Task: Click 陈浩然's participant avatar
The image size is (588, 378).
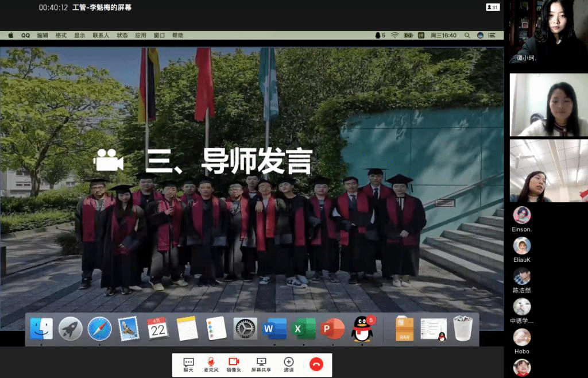Action: [x=522, y=276]
